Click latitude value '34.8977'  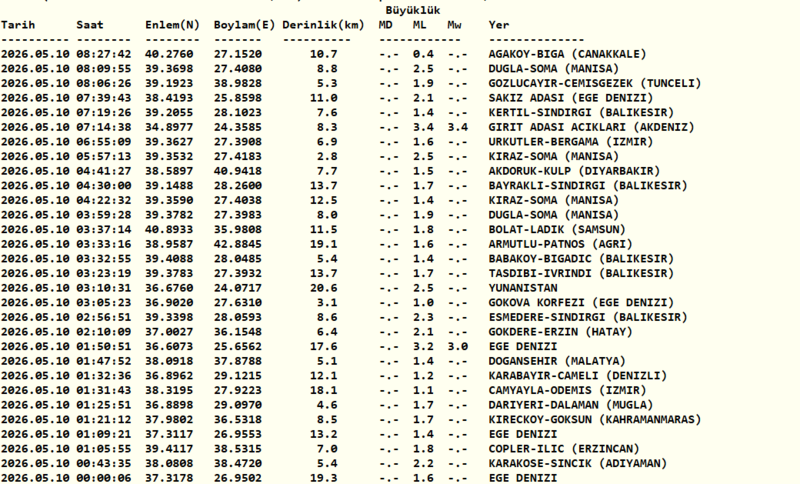point(169,127)
